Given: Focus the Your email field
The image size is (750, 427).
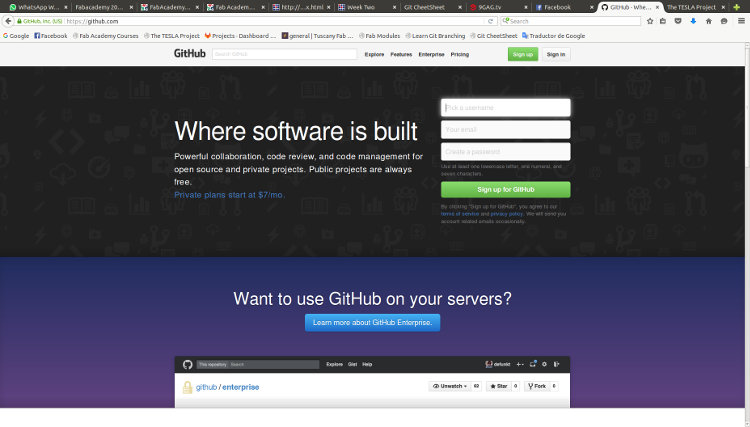Looking at the screenshot, I should pos(506,130).
